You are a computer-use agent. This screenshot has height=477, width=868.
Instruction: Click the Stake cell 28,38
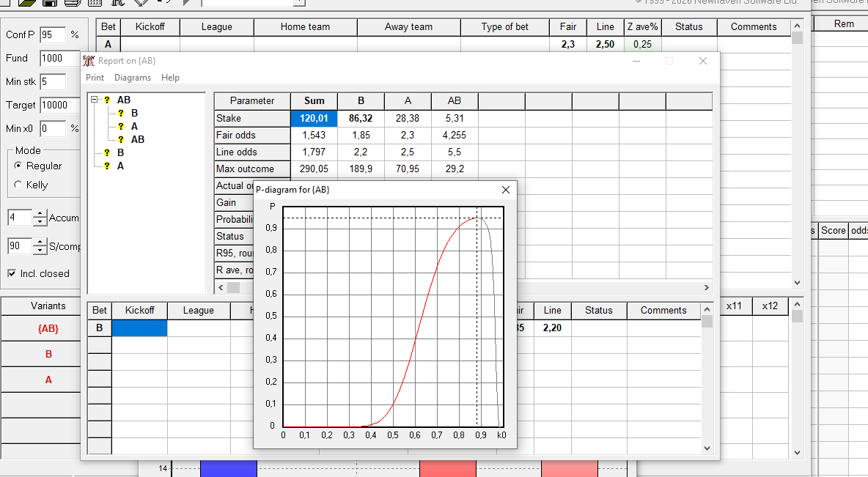(408, 119)
